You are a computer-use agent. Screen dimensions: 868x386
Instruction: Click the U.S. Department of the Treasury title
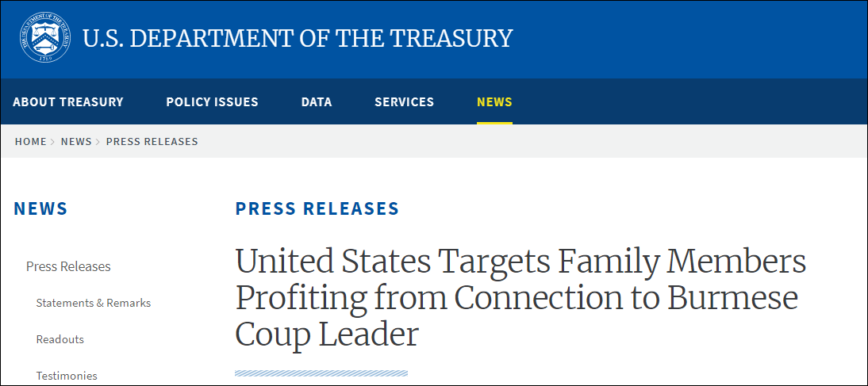[x=298, y=38]
